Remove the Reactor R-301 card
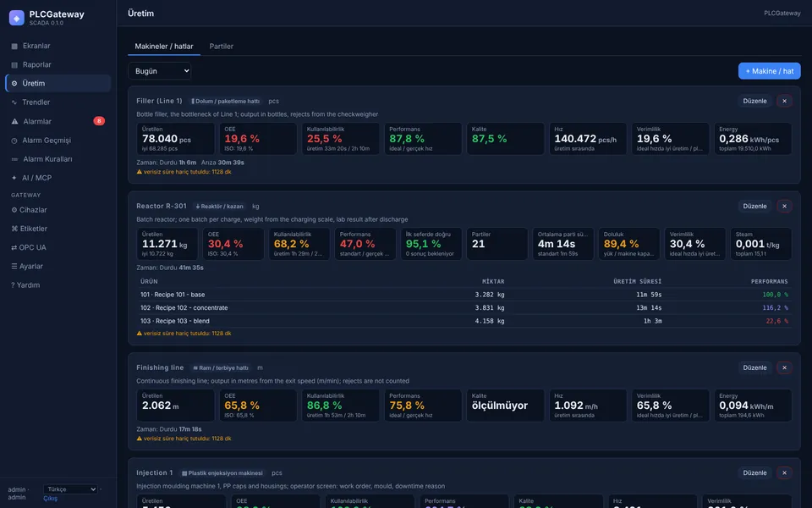Image resolution: width=812 pixels, height=508 pixels. [784, 207]
